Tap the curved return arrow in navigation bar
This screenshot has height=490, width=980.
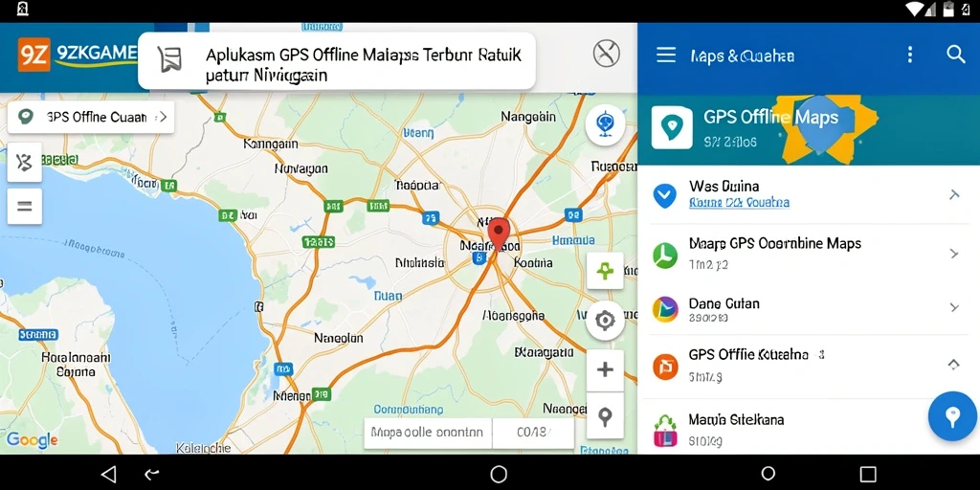(x=152, y=475)
